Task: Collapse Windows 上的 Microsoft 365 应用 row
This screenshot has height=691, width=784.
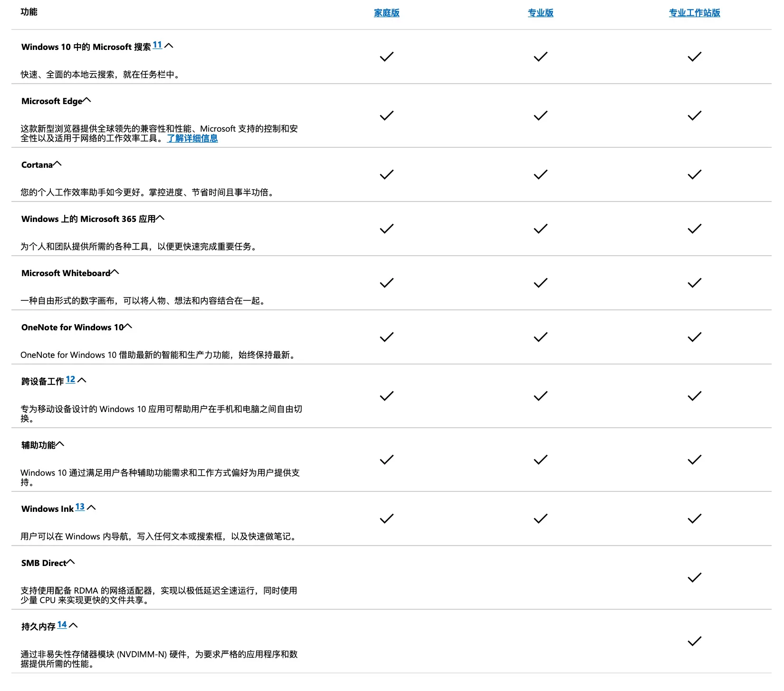Action: pos(160,218)
